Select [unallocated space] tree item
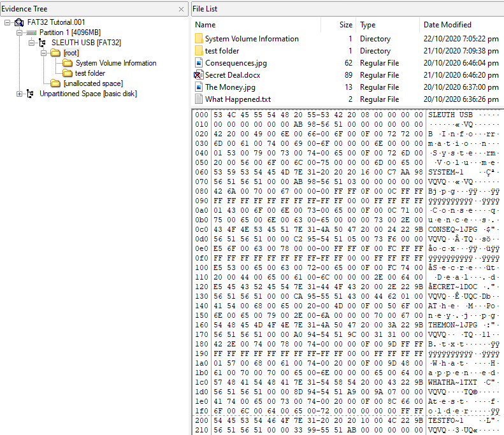This screenshot has width=504, height=435. click(x=93, y=83)
